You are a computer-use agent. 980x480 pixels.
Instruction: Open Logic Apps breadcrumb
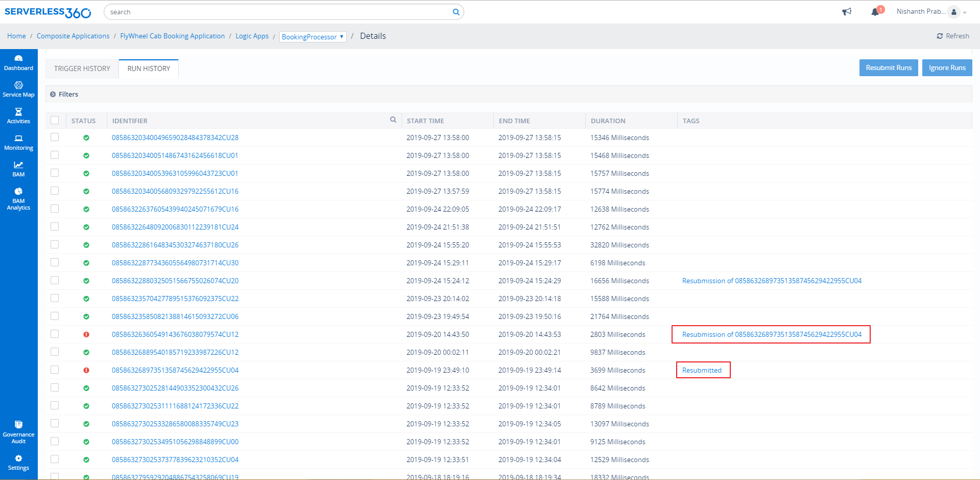[252, 36]
